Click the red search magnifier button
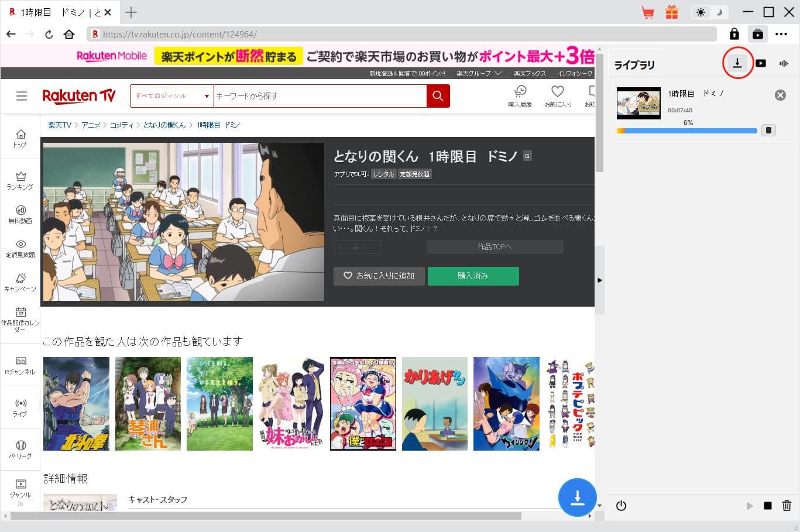Image resolution: width=800 pixels, height=532 pixels. click(438, 96)
